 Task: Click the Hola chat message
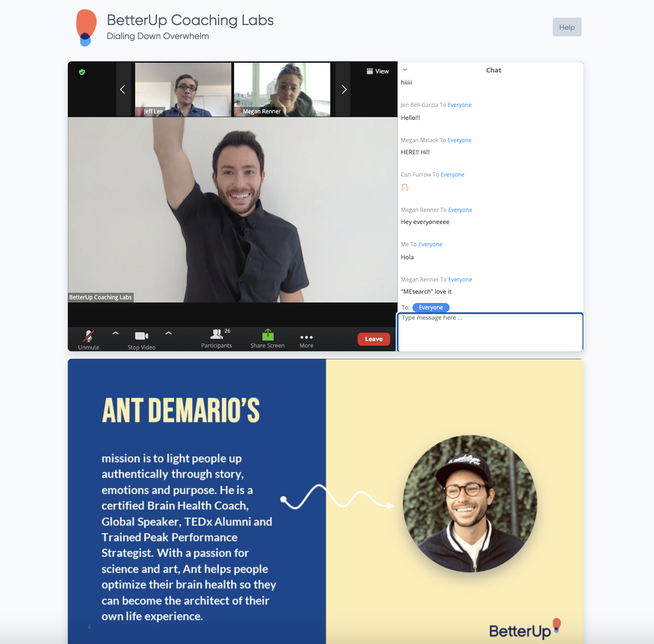(x=407, y=257)
